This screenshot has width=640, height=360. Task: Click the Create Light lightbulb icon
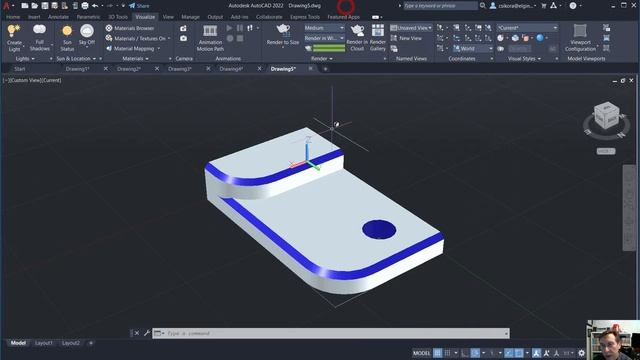point(13,31)
